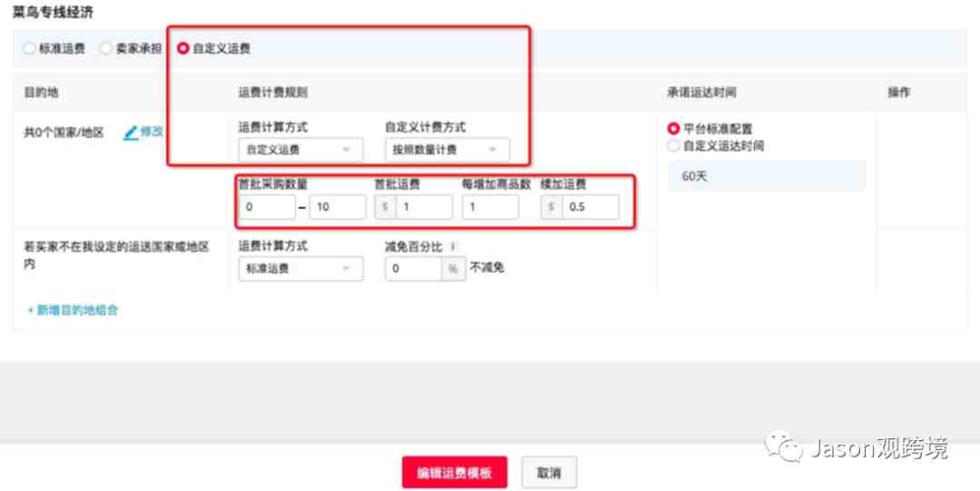The height and width of the screenshot is (491, 980).
Task: Click the red 编辑运费模板 button
Action: (455, 472)
